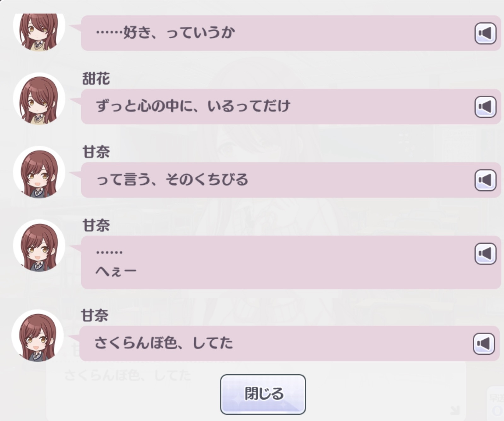The image size is (504, 421).
Task: Play voice for "さくらんぼ色、してた" line
Action: (483, 343)
